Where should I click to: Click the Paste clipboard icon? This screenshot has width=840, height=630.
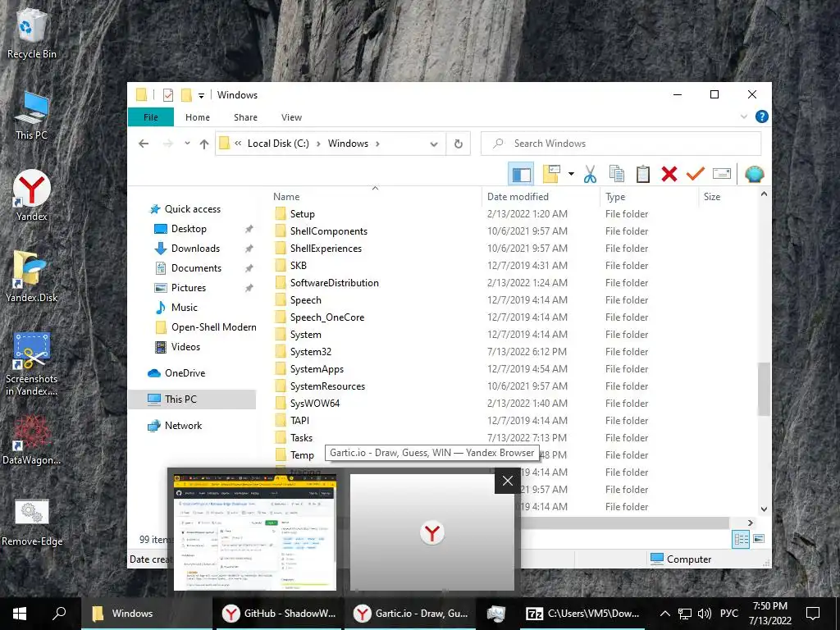643,174
